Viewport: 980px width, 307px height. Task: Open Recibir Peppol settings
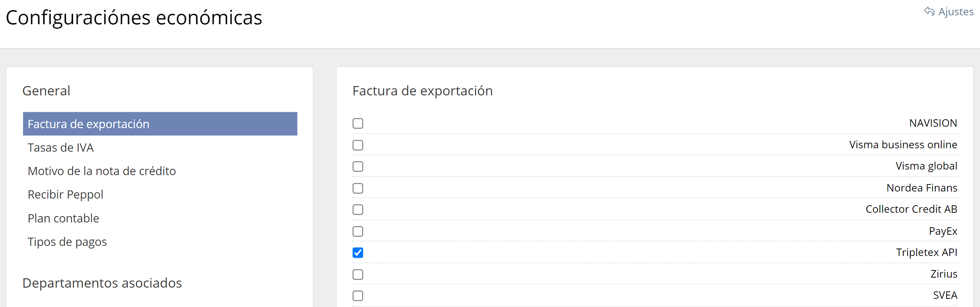tap(66, 195)
